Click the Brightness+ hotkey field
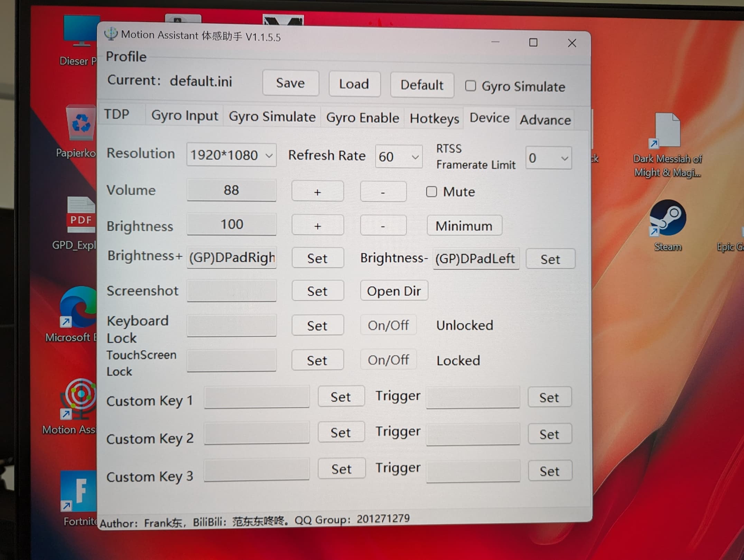The image size is (744, 560). (232, 257)
